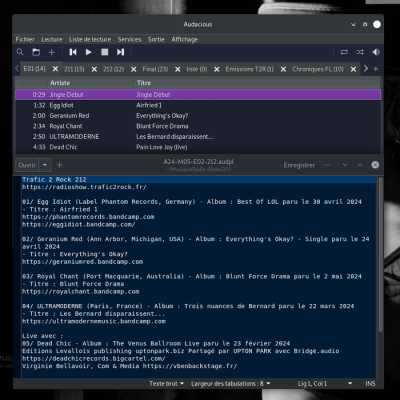Open the Lig 1, Col 1 position dropdown
400x400 pixels.
(325, 384)
